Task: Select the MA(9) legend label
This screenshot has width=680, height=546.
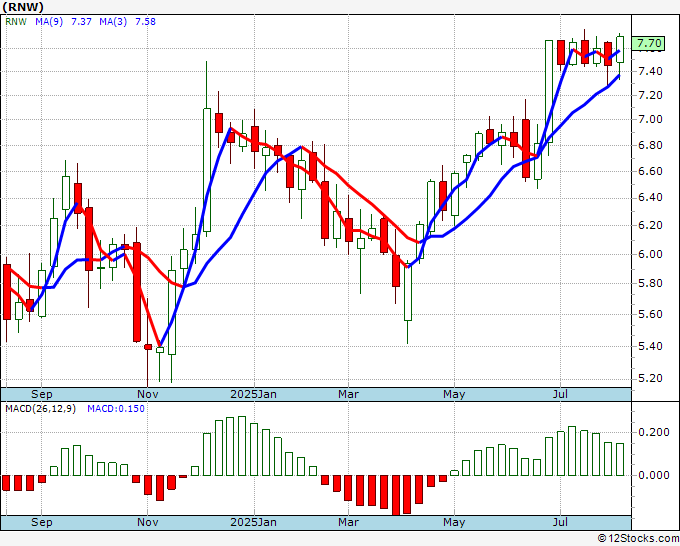Action: click(x=49, y=22)
